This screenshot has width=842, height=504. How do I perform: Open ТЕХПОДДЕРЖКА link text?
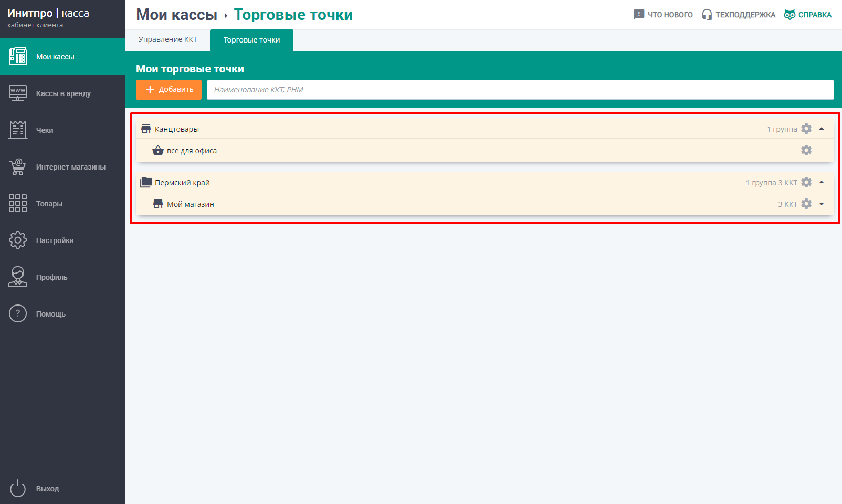point(745,15)
